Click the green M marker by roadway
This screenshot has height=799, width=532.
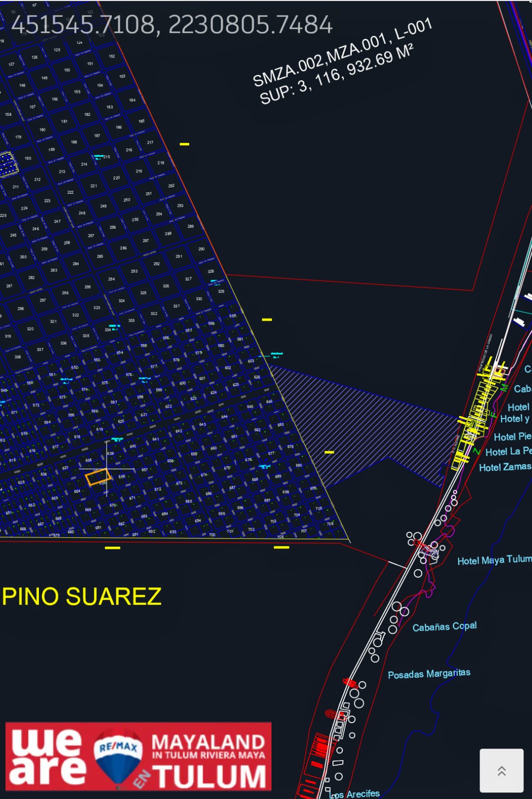point(504,388)
